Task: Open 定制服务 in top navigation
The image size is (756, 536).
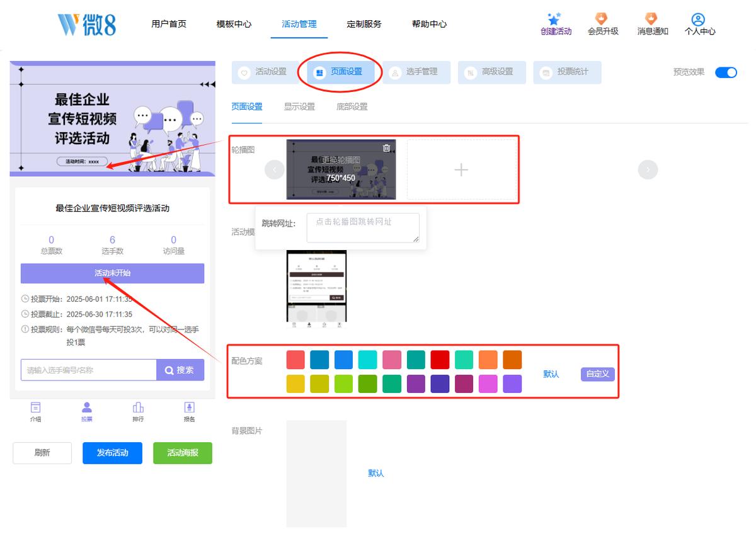Action: (x=364, y=24)
